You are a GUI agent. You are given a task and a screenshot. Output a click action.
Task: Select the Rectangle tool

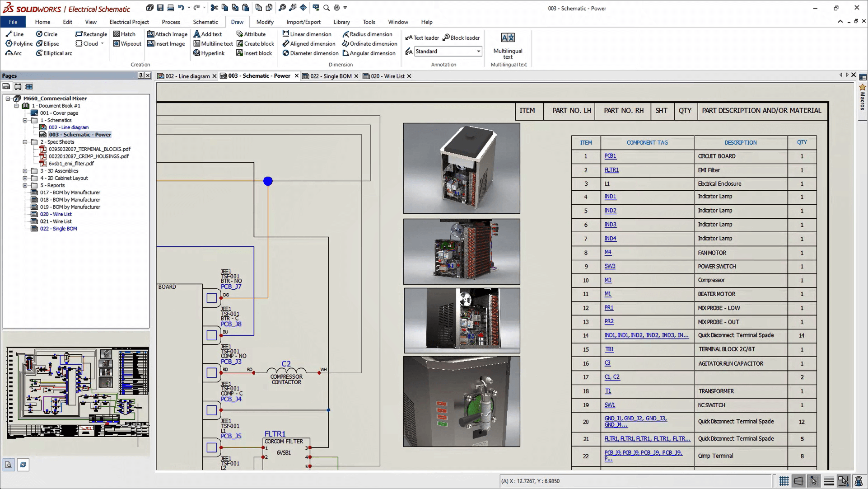91,34
